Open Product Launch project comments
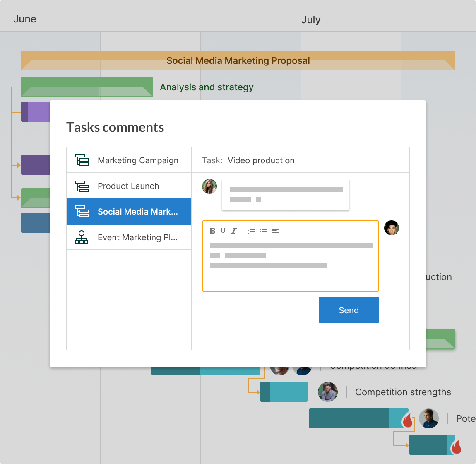476x464 pixels. pos(129,186)
